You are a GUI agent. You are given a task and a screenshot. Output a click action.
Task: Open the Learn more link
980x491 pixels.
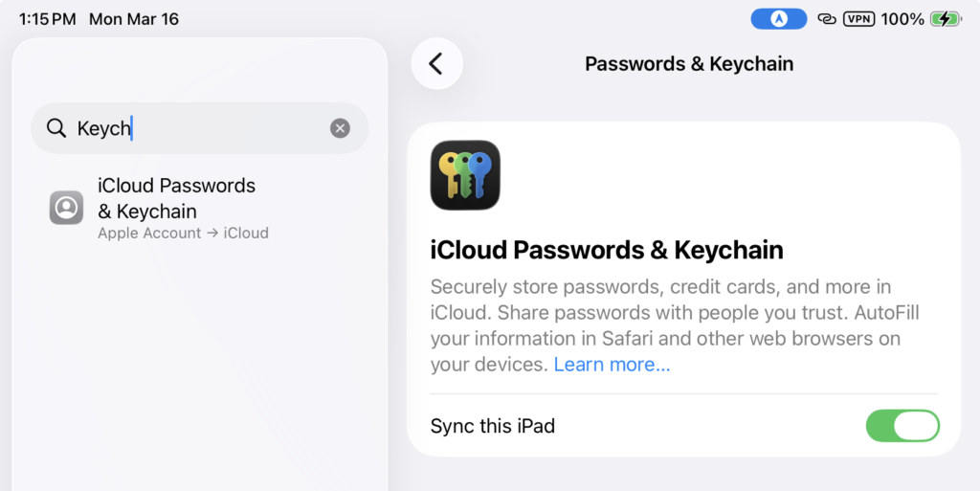click(x=612, y=365)
